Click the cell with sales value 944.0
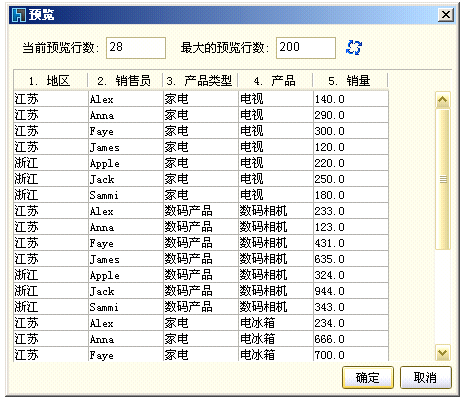Viewport: 465px width, 401px height. (x=351, y=291)
